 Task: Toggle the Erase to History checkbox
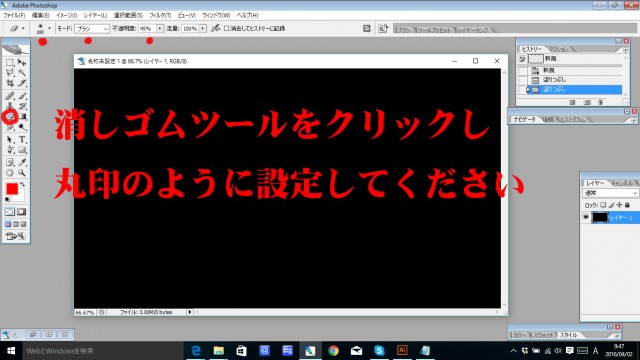227,29
